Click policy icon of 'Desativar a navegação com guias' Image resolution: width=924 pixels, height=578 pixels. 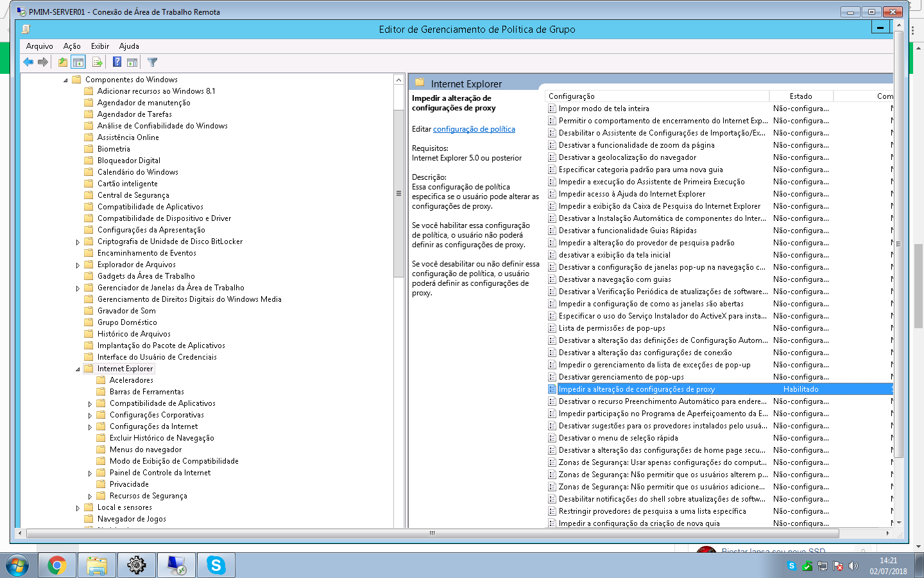coord(552,279)
